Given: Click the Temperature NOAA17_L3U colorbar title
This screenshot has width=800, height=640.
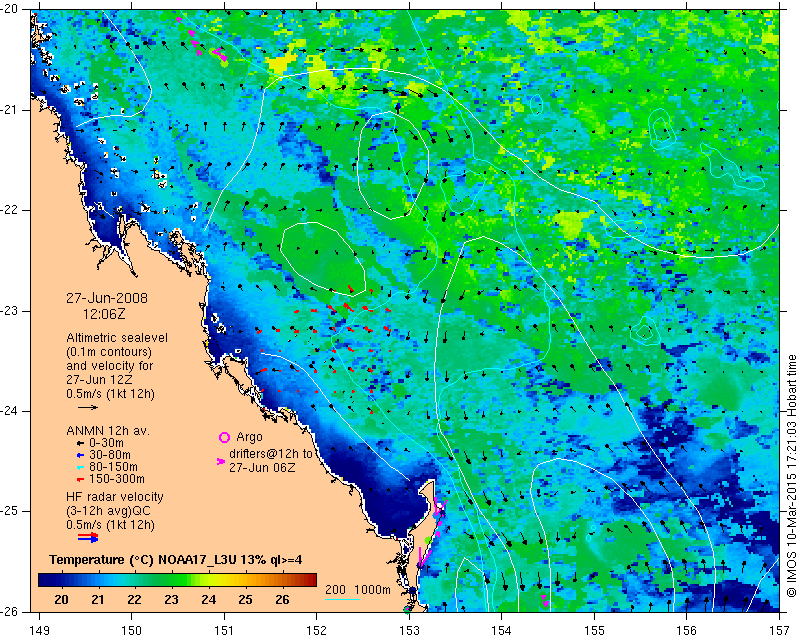Looking at the screenshot, I should click(x=176, y=560).
